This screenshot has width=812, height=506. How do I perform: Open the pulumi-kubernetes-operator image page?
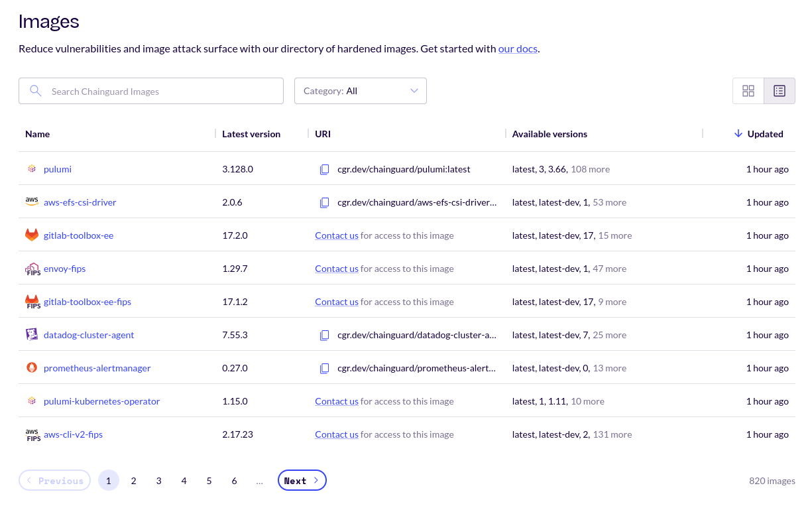coord(101,401)
